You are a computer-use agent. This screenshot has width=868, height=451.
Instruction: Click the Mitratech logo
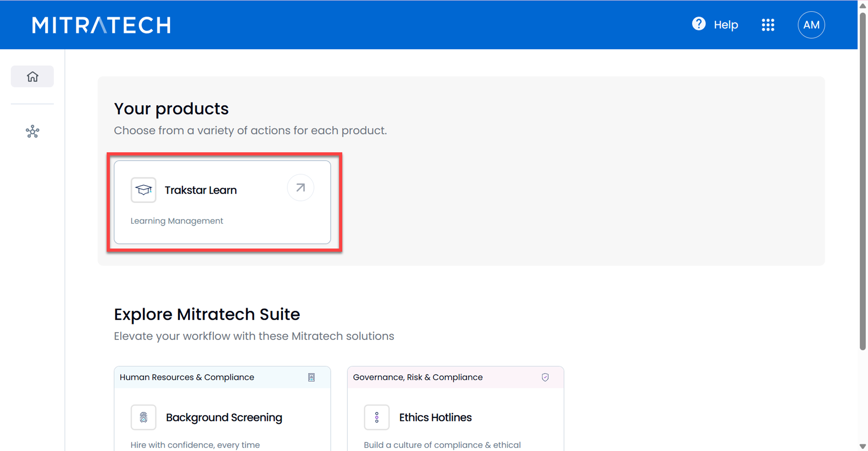(101, 25)
